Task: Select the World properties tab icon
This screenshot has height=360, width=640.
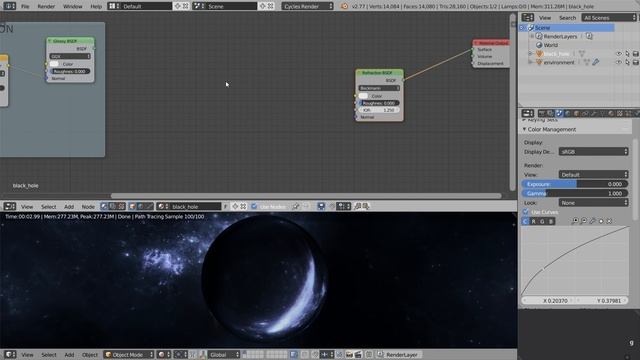Action: (x=568, y=113)
